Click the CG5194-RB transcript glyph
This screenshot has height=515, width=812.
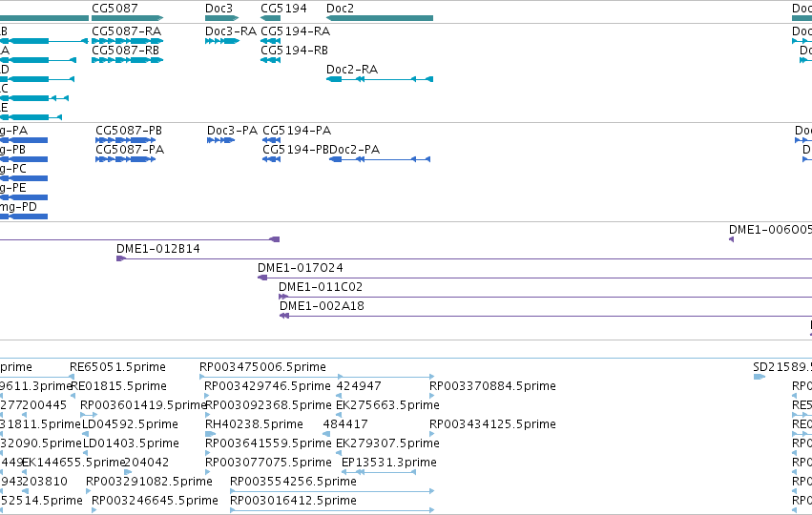pyautogui.click(x=270, y=60)
